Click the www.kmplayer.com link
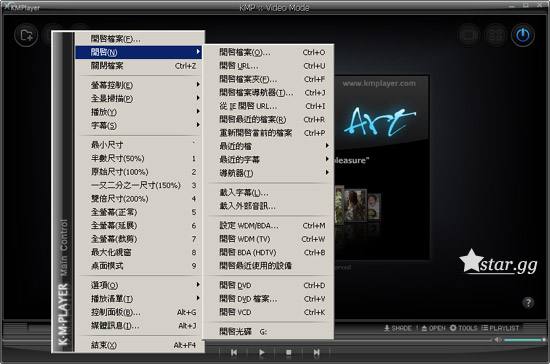The width and height of the screenshot is (550, 364). coord(379,83)
